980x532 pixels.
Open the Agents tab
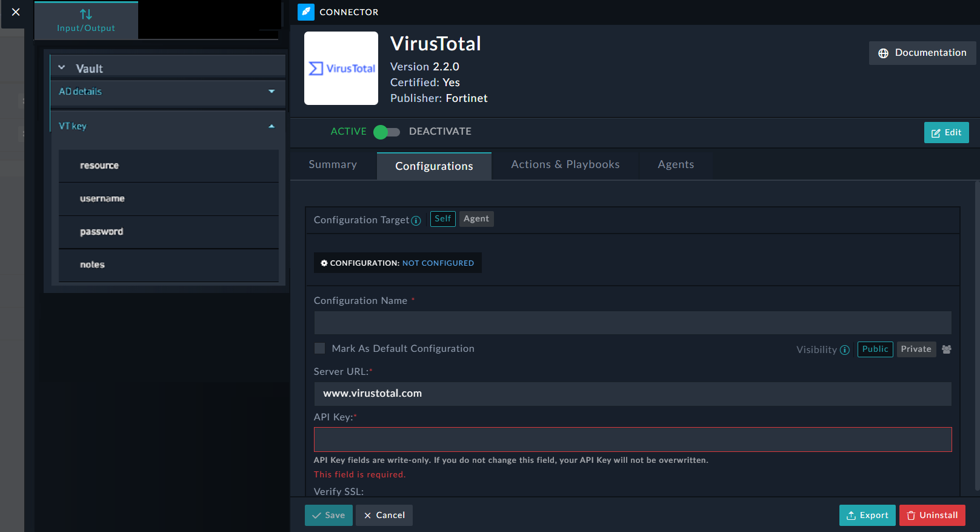tap(676, 164)
